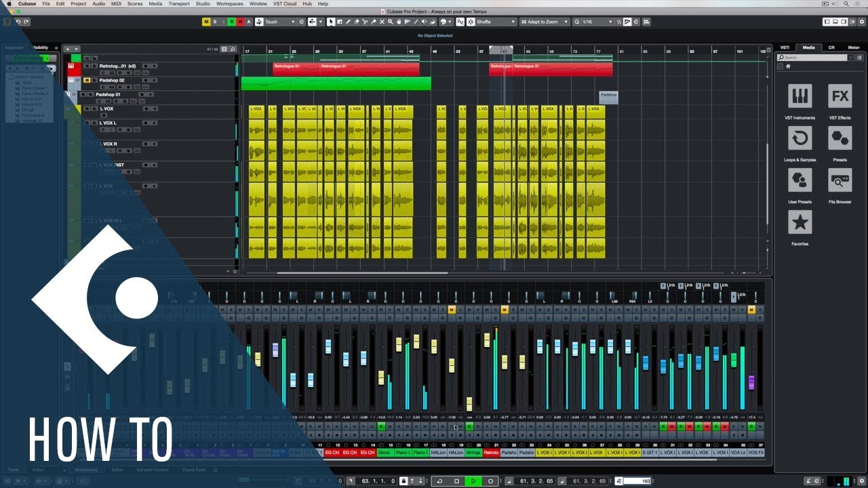This screenshot has width=868, height=488.
Task: Click the Record button in transport
Action: click(x=490, y=481)
